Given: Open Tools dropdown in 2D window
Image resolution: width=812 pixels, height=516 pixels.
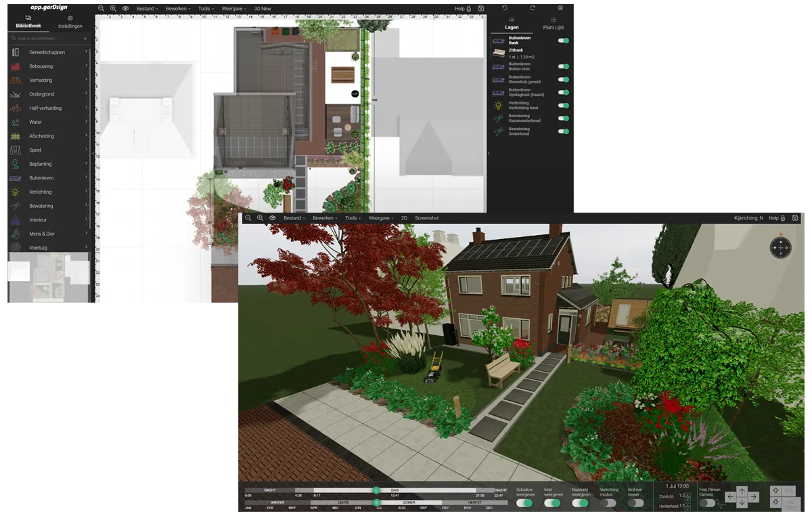Looking at the screenshot, I should point(205,9).
